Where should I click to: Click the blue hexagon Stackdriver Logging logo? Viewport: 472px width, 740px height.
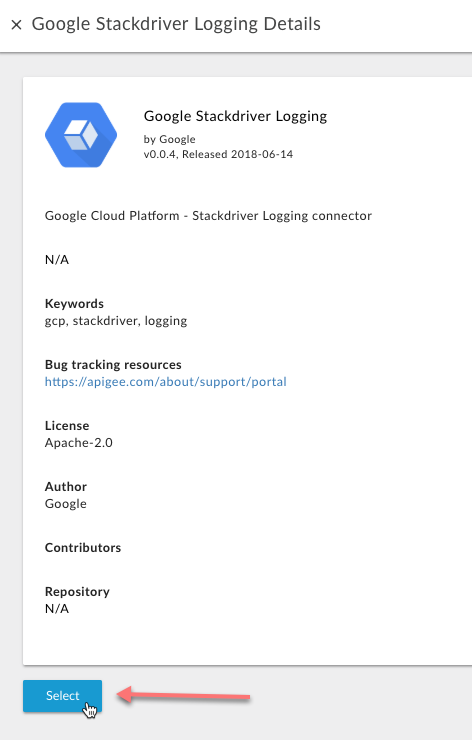click(x=81, y=135)
